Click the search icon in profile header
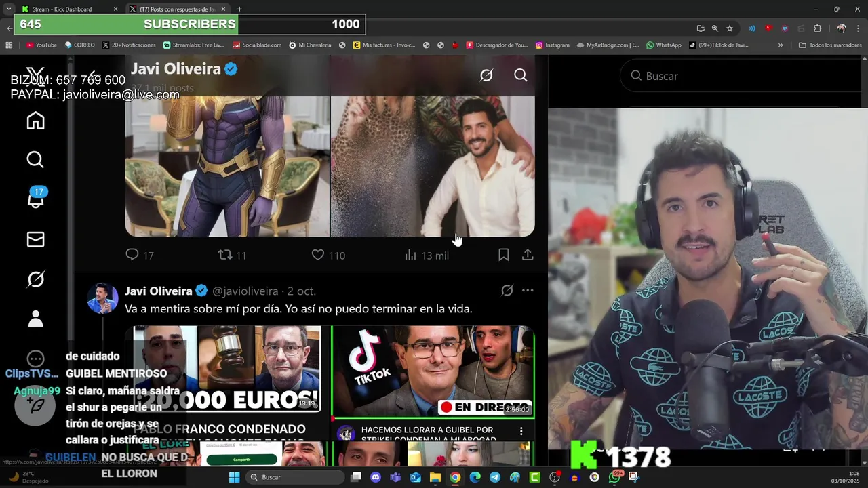Screen dimensions: 868x488 pos(521,75)
